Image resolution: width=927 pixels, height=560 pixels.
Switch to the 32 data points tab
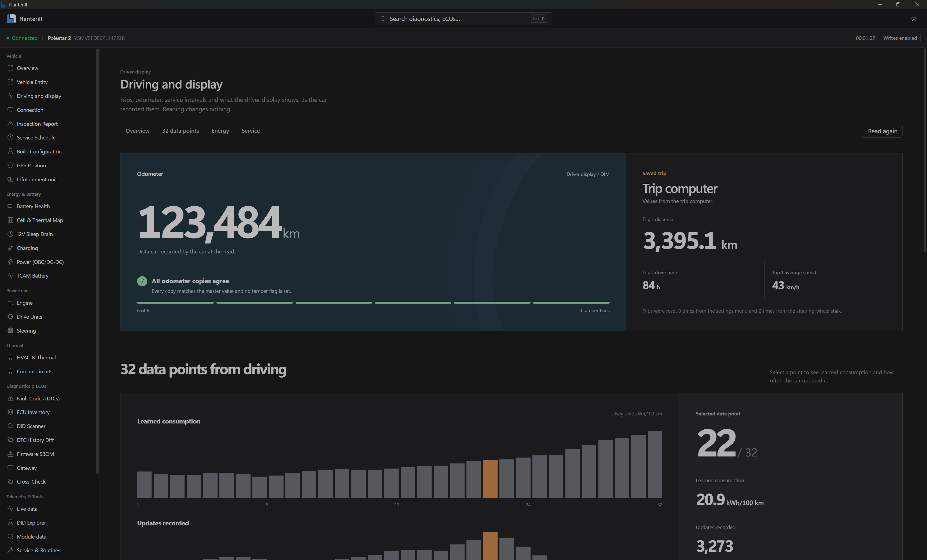(181, 131)
